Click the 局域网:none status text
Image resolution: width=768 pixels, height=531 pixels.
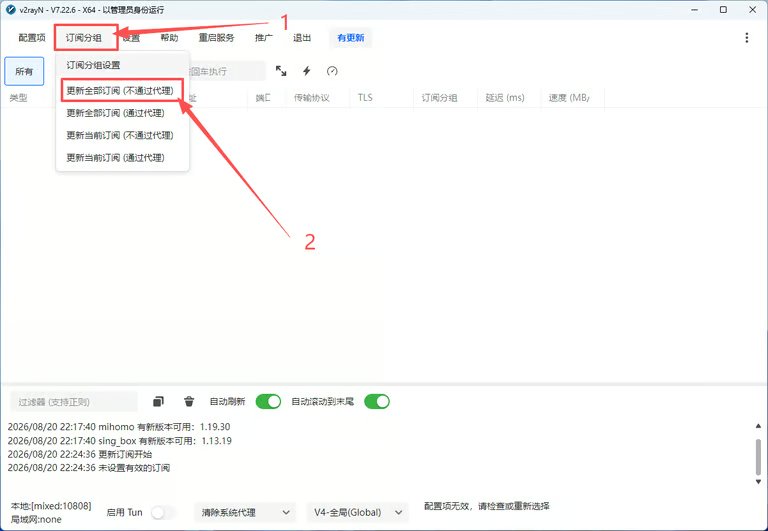[36, 519]
